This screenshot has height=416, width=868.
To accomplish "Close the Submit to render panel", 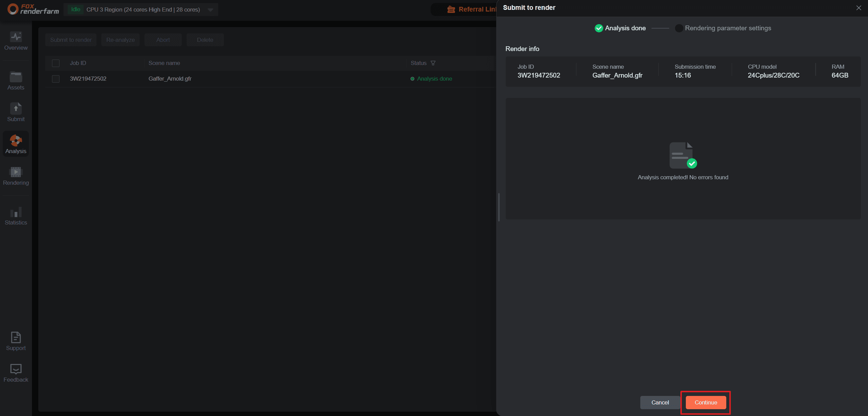I will 858,8.
